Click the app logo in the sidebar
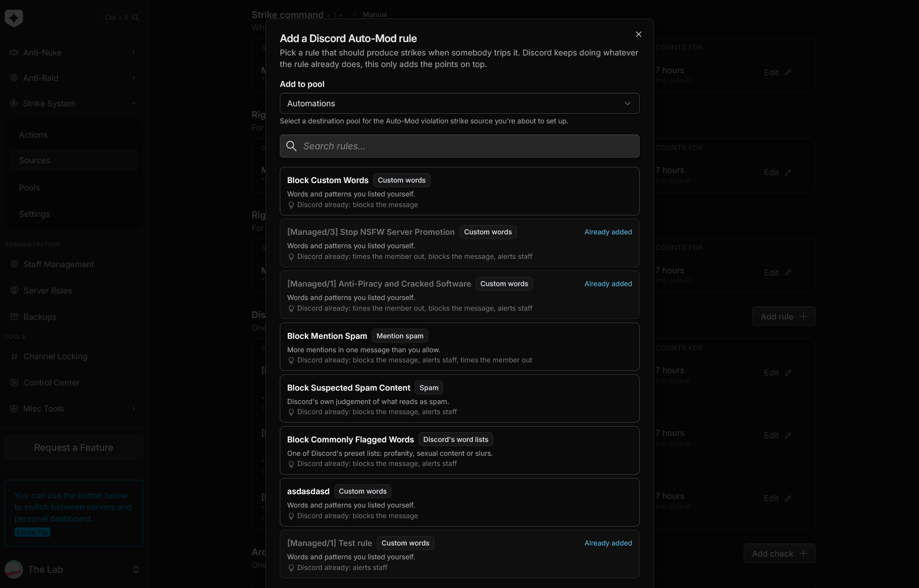Screen dimensions: 919x588 pyautogui.click(x=14, y=18)
